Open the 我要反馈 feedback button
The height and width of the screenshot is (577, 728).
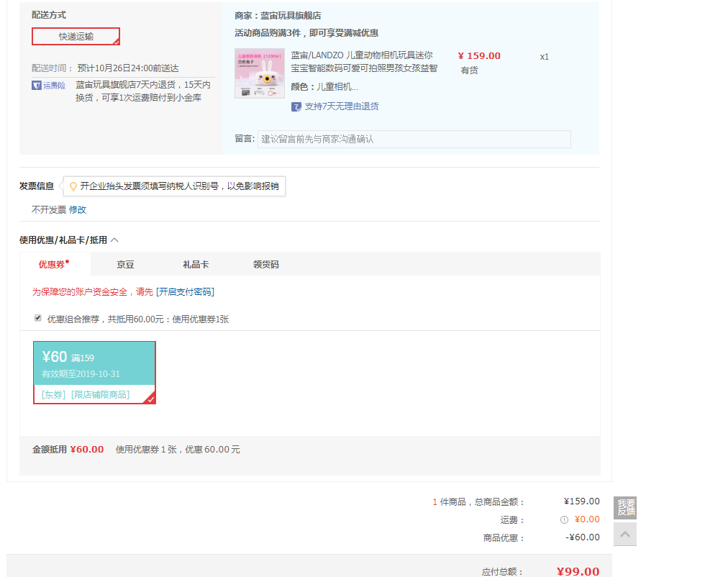coord(625,507)
